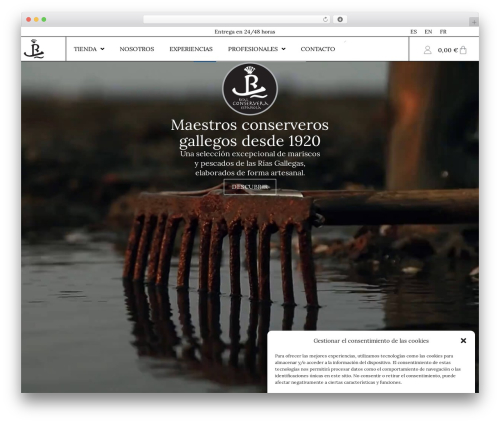Expand the PROFESIONALES menu chevron

[x=284, y=49]
